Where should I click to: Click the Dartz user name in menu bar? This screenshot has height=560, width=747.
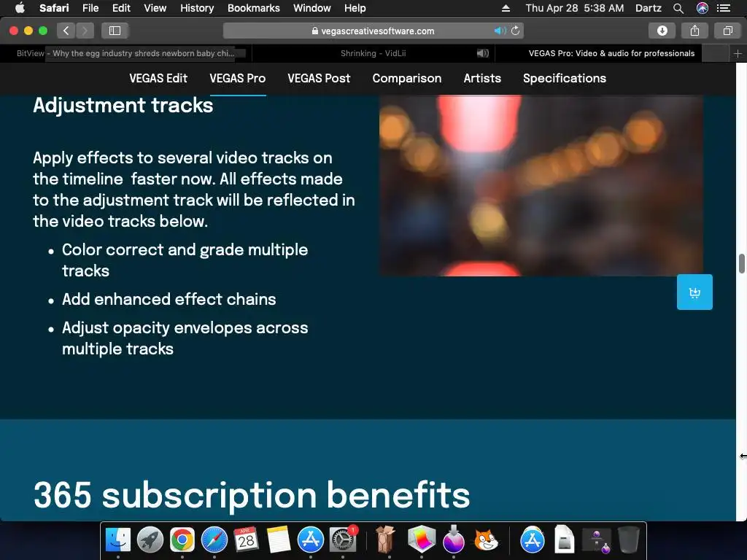pos(648,8)
